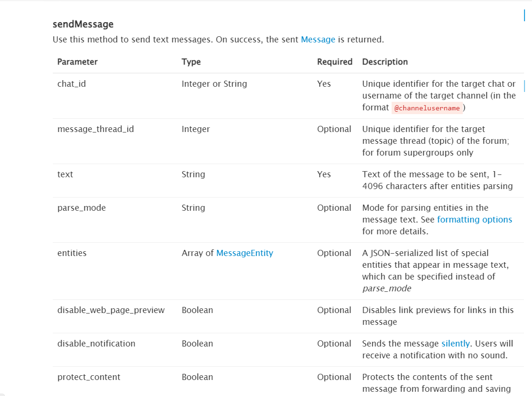
Task: Click the @channelusername code snippet
Action: pyautogui.click(x=427, y=108)
